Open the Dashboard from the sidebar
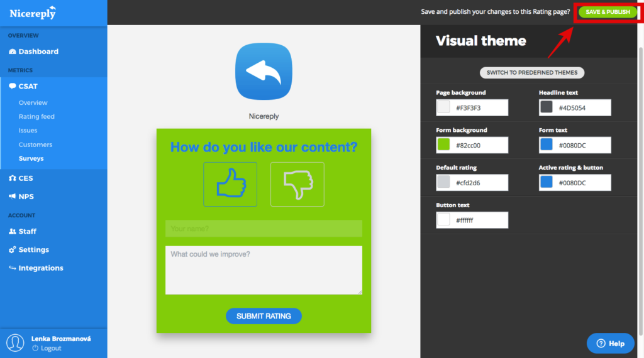The image size is (644, 358). click(38, 52)
